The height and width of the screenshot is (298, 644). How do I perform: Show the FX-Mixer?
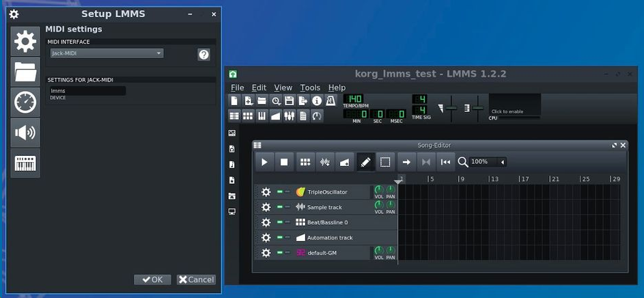[x=289, y=116]
